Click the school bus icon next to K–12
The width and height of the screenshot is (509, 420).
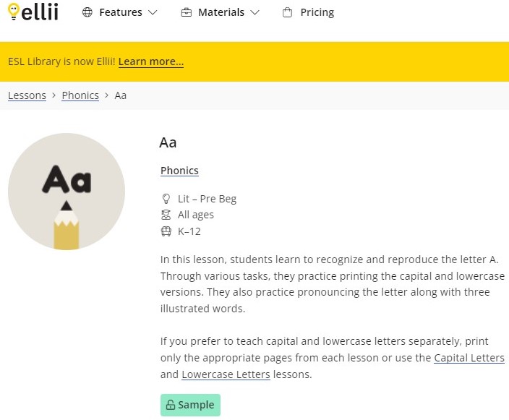pos(166,231)
